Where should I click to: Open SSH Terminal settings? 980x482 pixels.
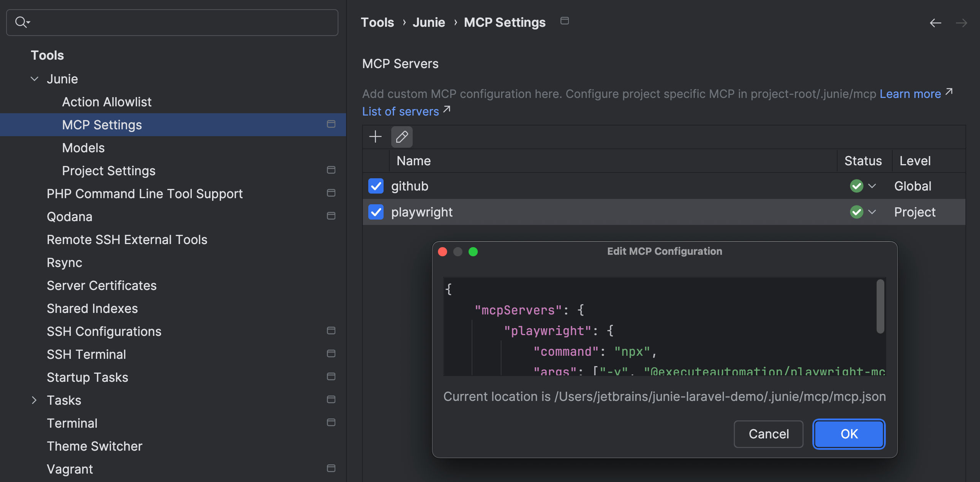pyautogui.click(x=87, y=354)
